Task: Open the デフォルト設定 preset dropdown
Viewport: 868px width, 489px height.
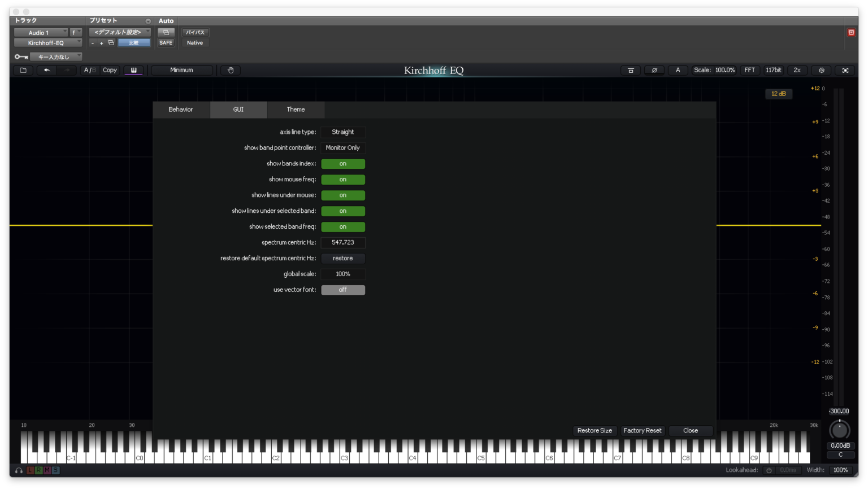Action: pos(120,32)
